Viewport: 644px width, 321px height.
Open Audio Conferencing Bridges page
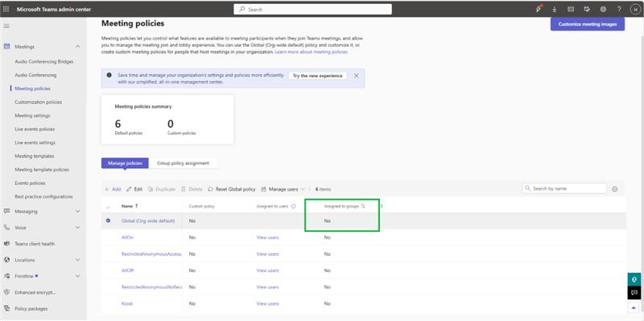[44, 62]
